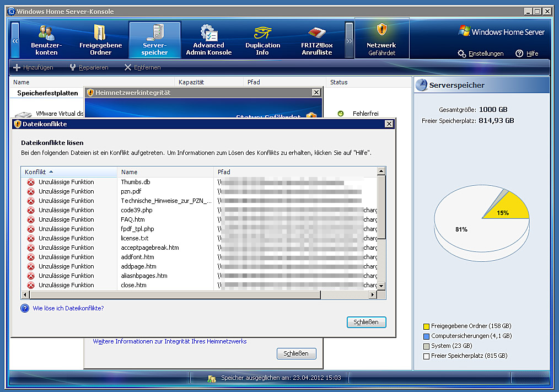Open the Benutzerkonten tab

tap(46, 39)
